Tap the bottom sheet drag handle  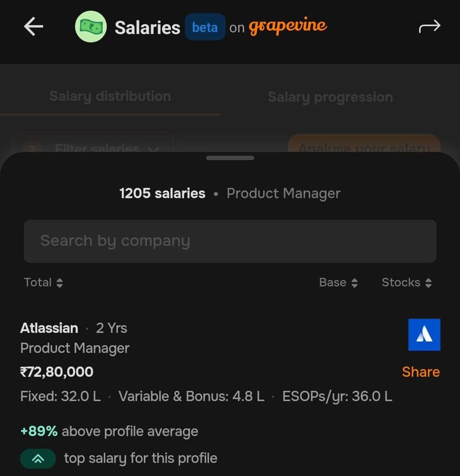[230, 158]
